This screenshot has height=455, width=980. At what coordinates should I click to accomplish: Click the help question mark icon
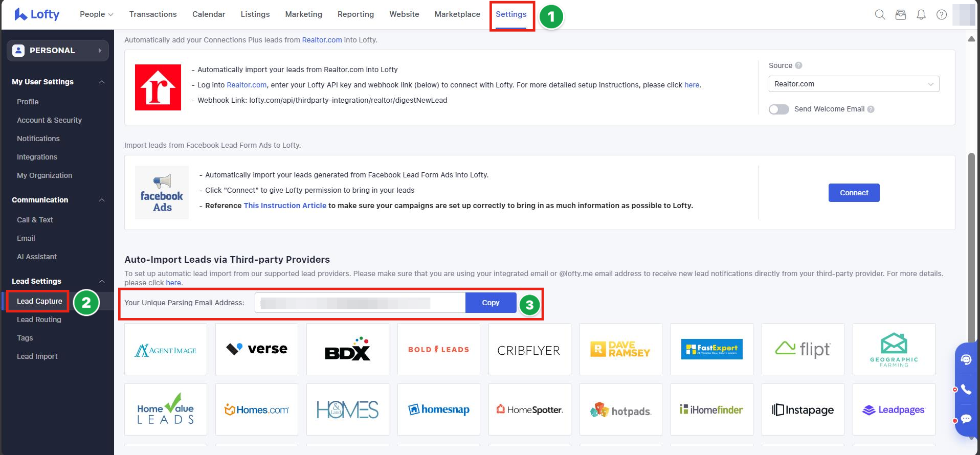pos(941,15)
